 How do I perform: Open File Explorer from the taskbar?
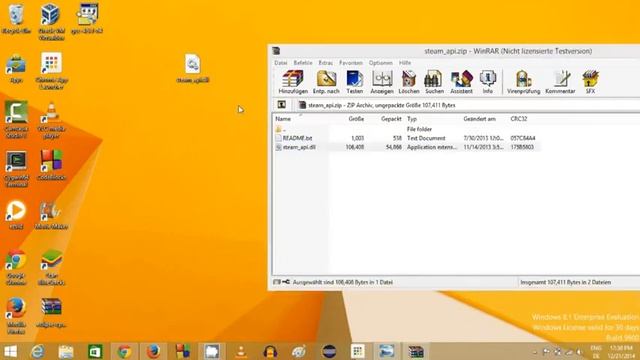[66, 351]
